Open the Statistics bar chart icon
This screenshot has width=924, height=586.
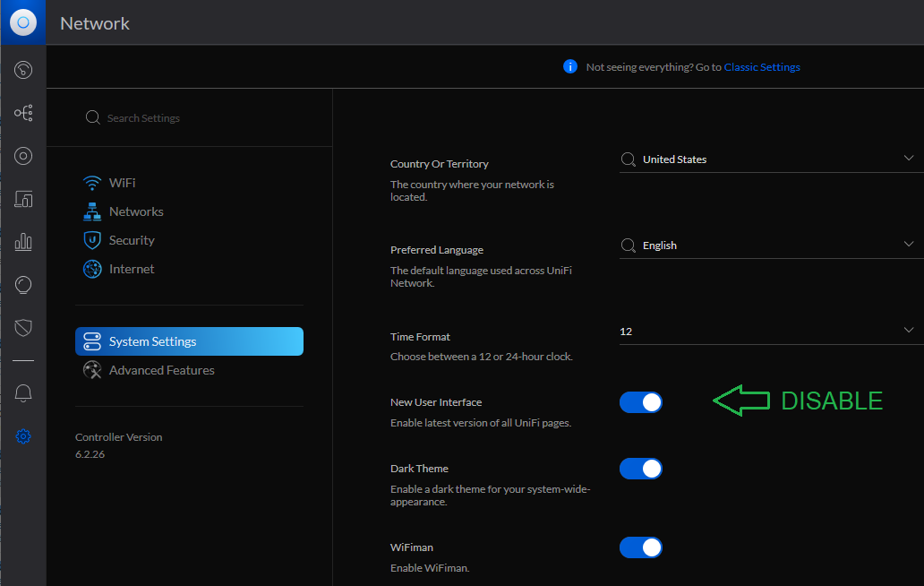click(x=23, y=242)
